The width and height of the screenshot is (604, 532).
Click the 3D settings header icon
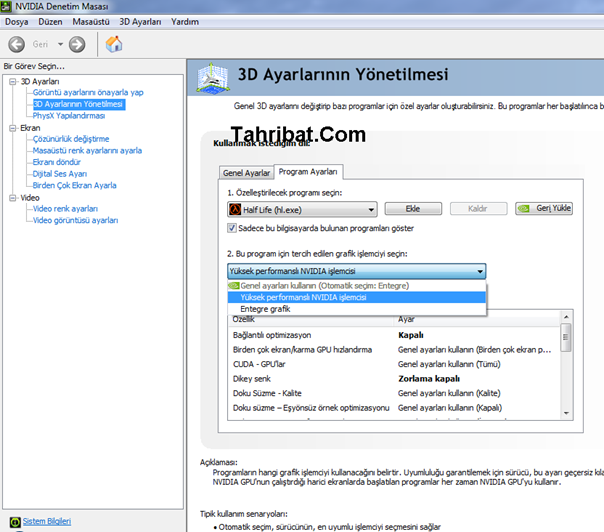click(x=215, y=78)
